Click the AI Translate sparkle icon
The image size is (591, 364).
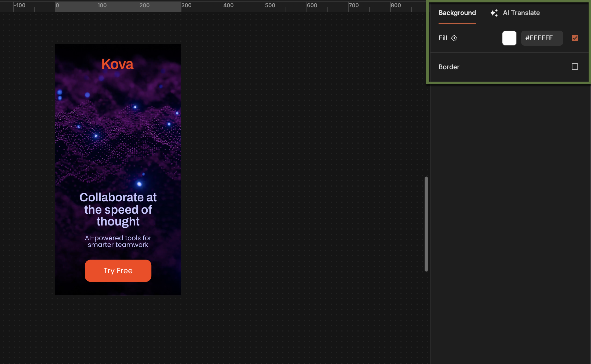point(494,13)
